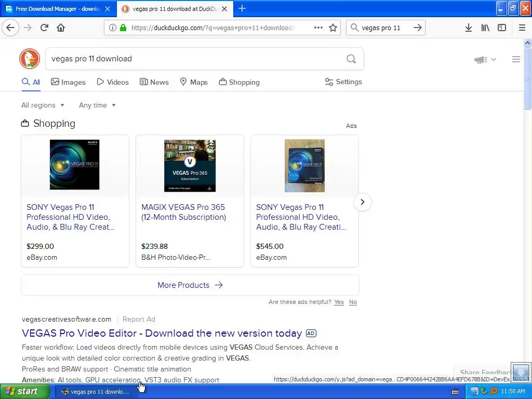Open the VEGAS Pro 365 product image
Image resolution: width=532 pixels, height=399 pixels.
pyautogui.click(x=190, y=166)
